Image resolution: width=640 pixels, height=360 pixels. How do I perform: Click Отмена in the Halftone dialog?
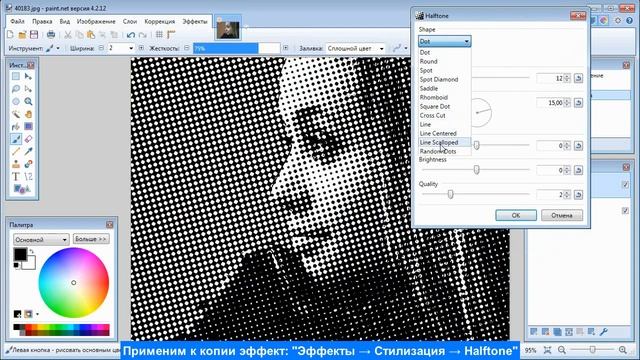click(562, 215)
